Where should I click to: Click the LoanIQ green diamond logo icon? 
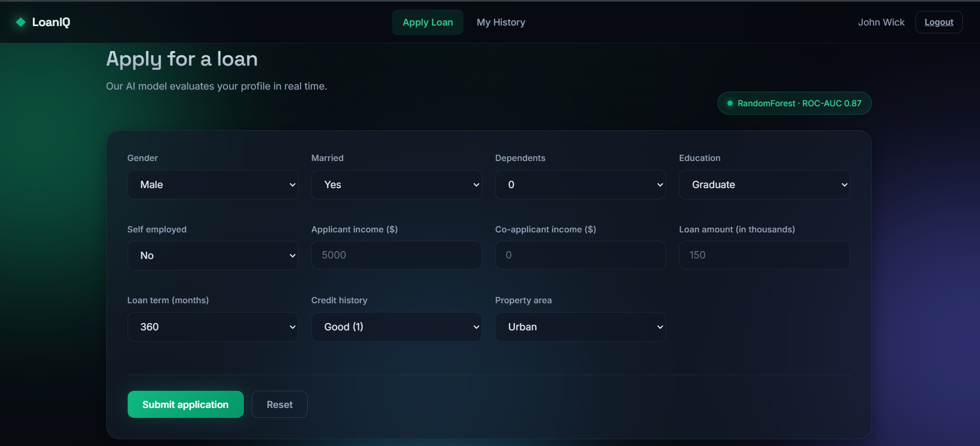coord(21,22)
